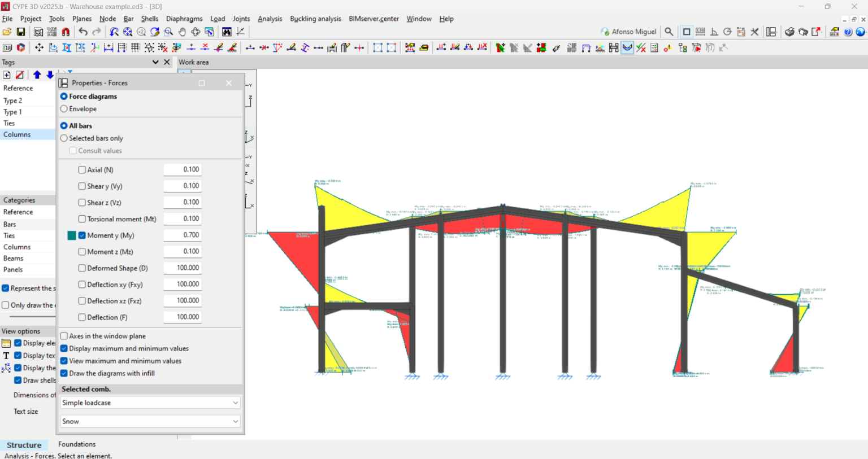The width and height of the screenshot is (868, 459).
Task: Open the Simple loadcase dropdown
Action: pyautogui.click(x=150, y=403)
